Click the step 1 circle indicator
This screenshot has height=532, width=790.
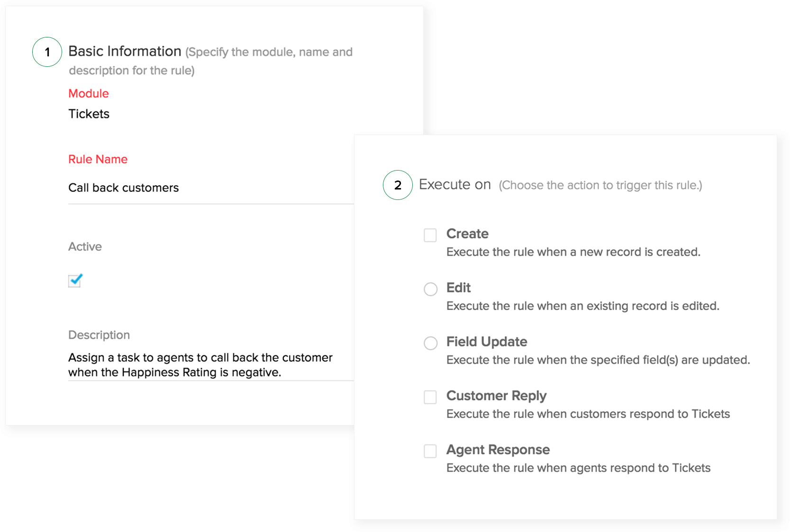coord(46,52)
